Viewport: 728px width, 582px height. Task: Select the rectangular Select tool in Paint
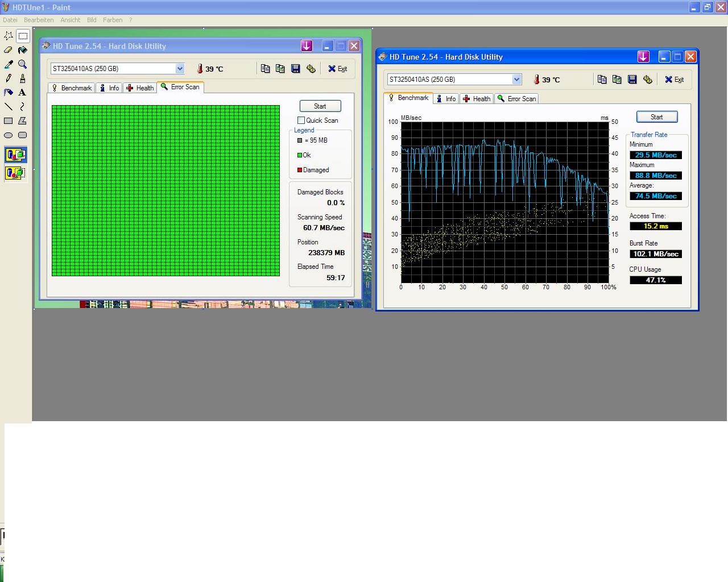[x=23, y=36]
